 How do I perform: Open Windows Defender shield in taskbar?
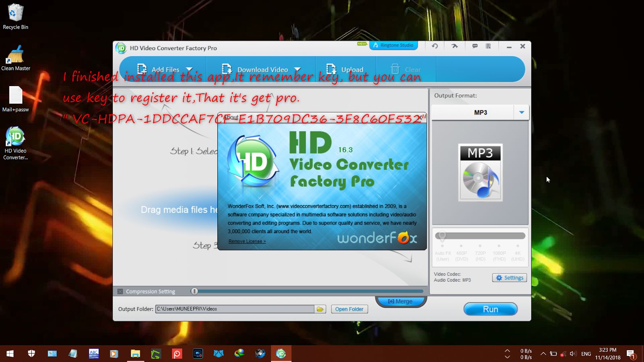tap(31, 354)
